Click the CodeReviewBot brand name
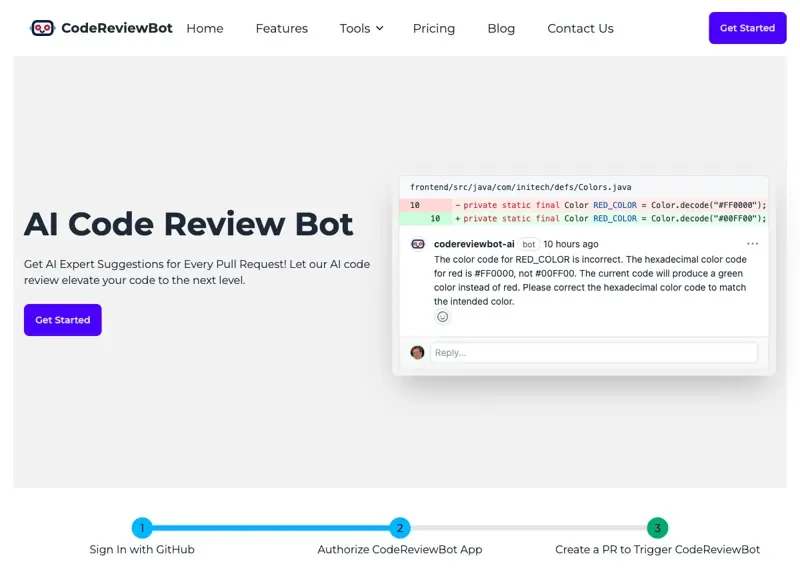Viewport: 800px width, 576px height. tap(117, 28)
